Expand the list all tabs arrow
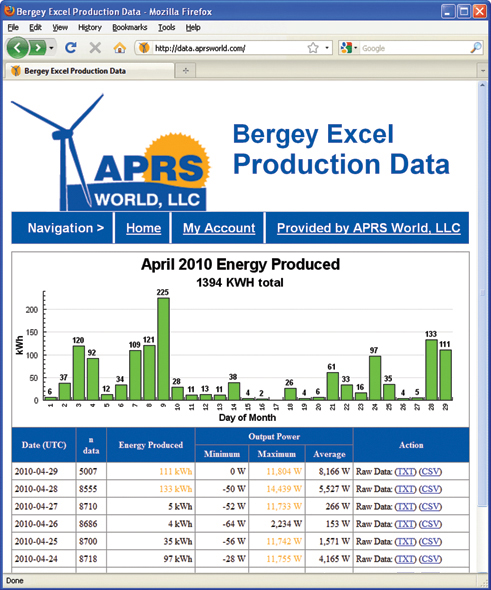The height and width of the screenshot is (590, 491). (x=482, y=71)
